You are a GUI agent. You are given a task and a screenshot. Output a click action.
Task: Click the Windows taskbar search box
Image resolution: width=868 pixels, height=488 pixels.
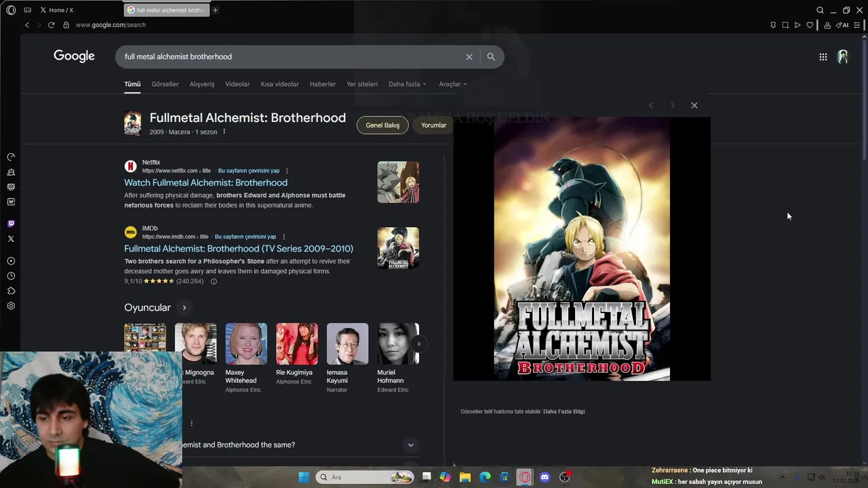366,477
